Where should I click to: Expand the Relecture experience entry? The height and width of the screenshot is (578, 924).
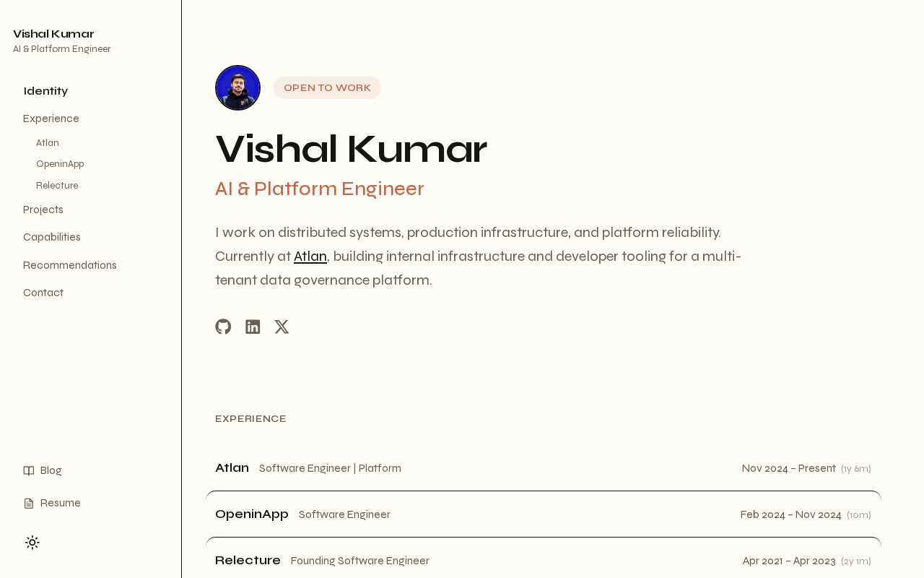tap(543, 561)
